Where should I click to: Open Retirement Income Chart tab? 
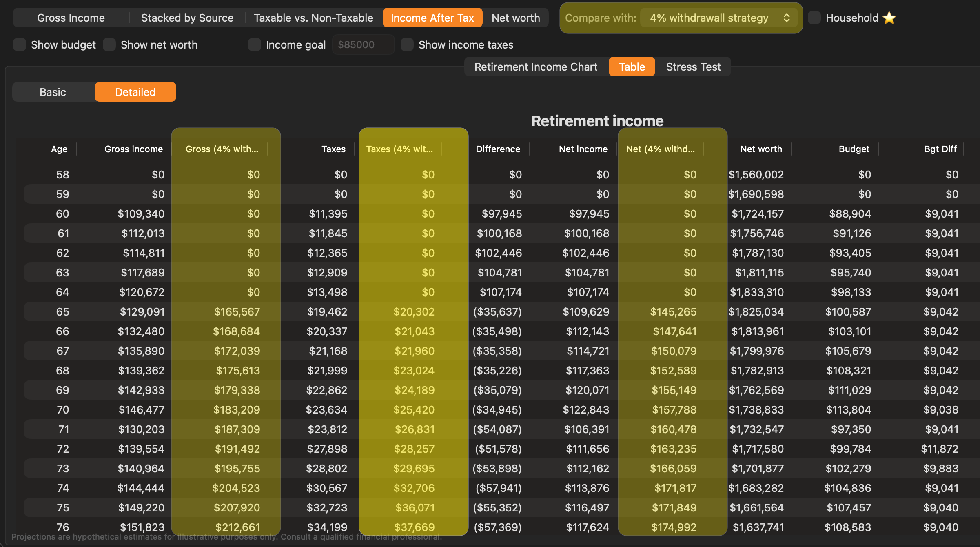click(x=536, y=67)
